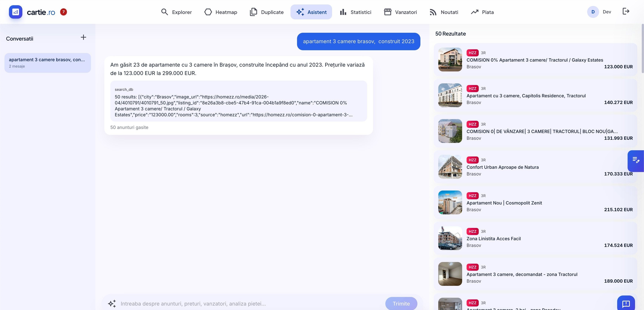Open listing COMISION 0| DE VÂNZARE| 3 CAMERE
The width and height of the screenshot is (644, 310).
(x=535, y=131)
